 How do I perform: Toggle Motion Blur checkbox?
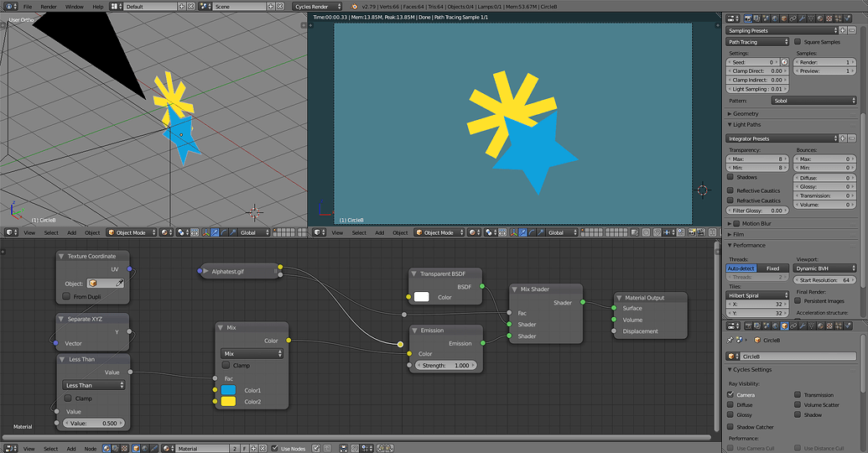(x=737, y=224)
